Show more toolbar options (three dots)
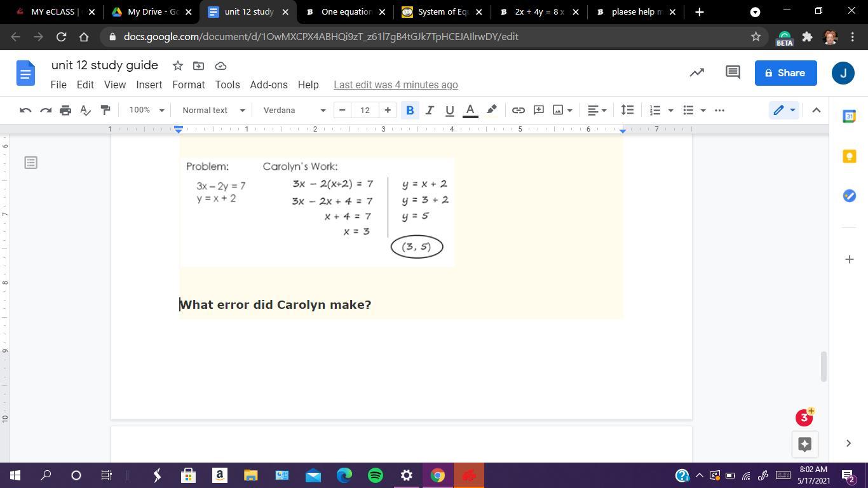Image resolution: width=868 pixels, height=488 pixels. (x=719, y=110)
